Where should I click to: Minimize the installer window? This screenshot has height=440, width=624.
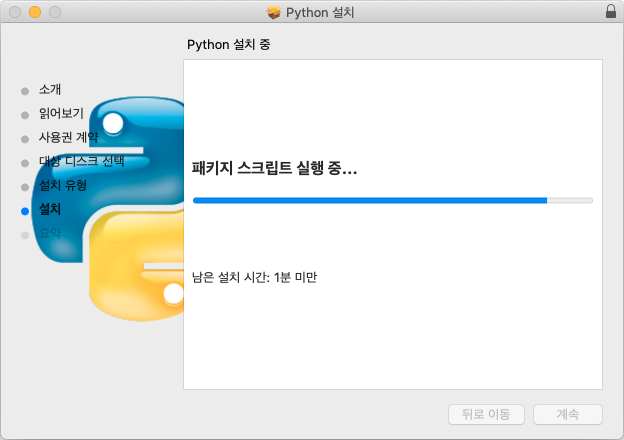point(35,12)
